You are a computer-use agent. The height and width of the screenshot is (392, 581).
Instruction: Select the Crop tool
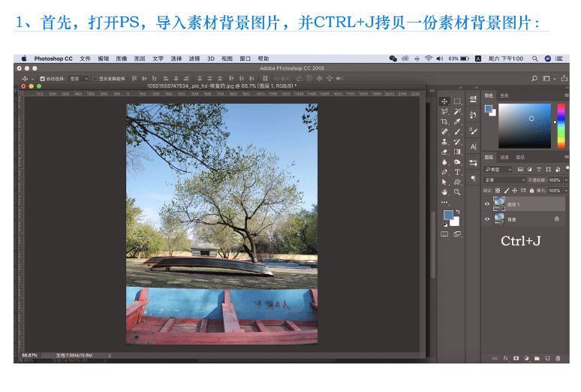444,122
